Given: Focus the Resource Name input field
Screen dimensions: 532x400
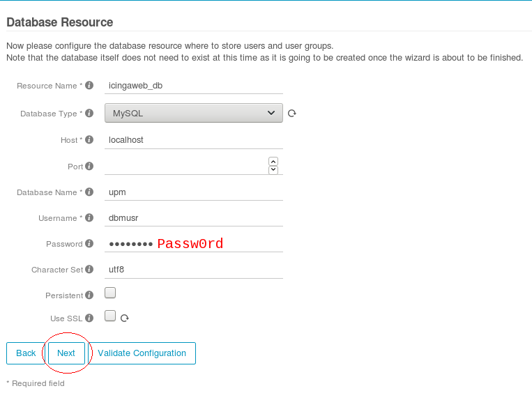Looking at the screenshot, I should pyautogui.click(x=194, y=86).
